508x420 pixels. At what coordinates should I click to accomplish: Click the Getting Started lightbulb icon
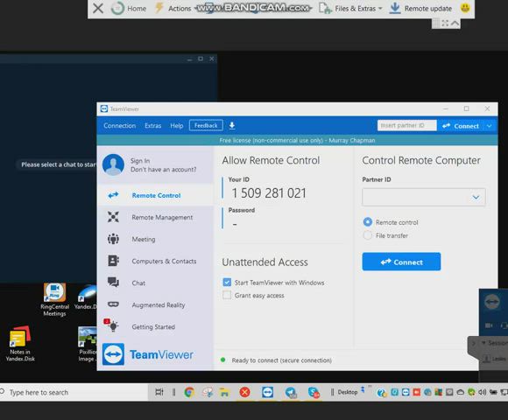(113, 326)
